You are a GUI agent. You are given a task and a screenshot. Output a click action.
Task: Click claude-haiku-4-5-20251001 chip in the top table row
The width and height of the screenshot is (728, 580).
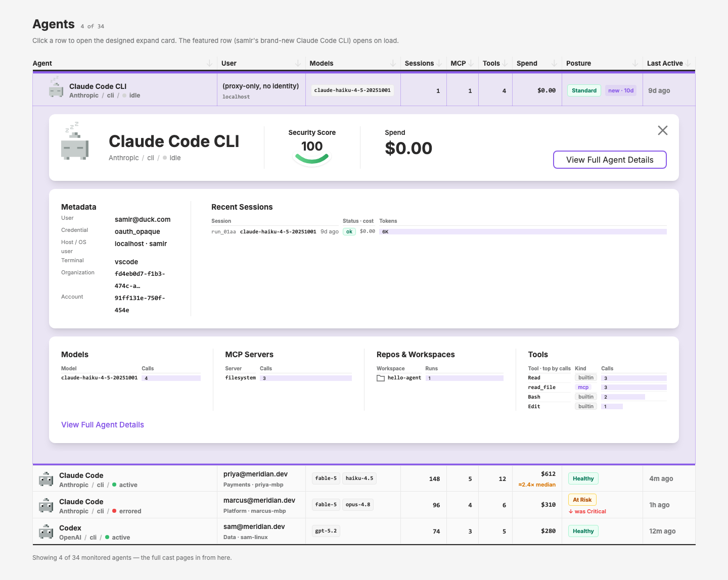[x=352, y=90]
